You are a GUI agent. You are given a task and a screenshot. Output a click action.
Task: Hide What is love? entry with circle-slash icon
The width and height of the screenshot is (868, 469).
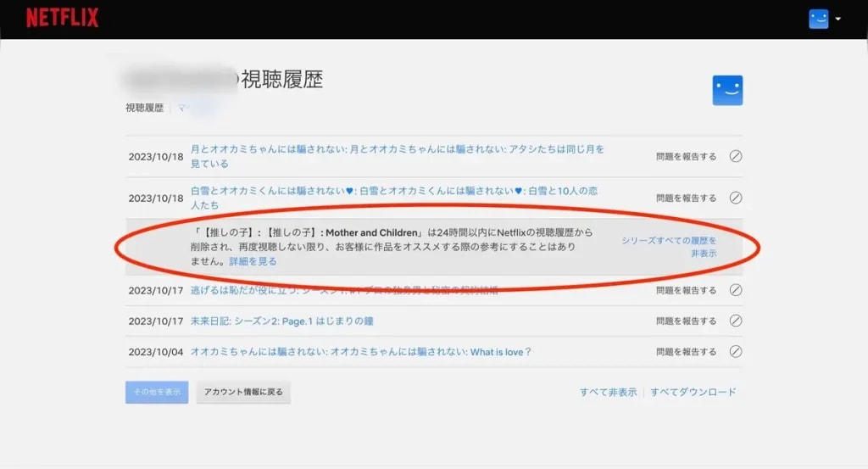(x=736, y=352)
